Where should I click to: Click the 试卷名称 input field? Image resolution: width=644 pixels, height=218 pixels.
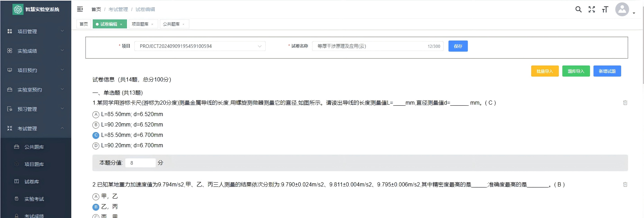click(x=378, y=46)
